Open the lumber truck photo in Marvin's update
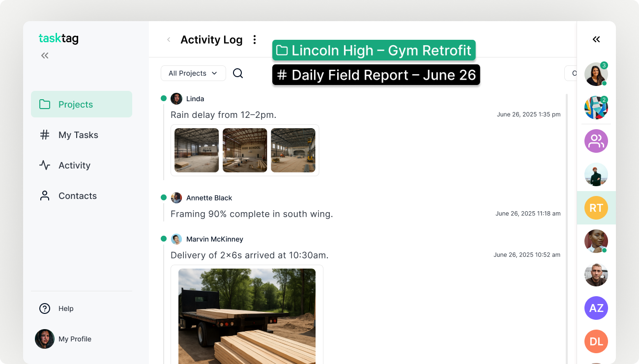Screen dimensions: 639x364 tap(247, 317)
